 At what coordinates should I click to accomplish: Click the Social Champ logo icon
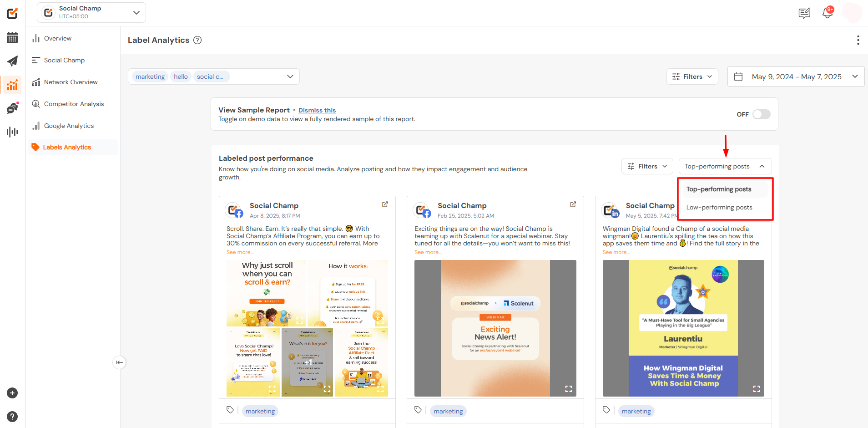(x=12, y=14)
